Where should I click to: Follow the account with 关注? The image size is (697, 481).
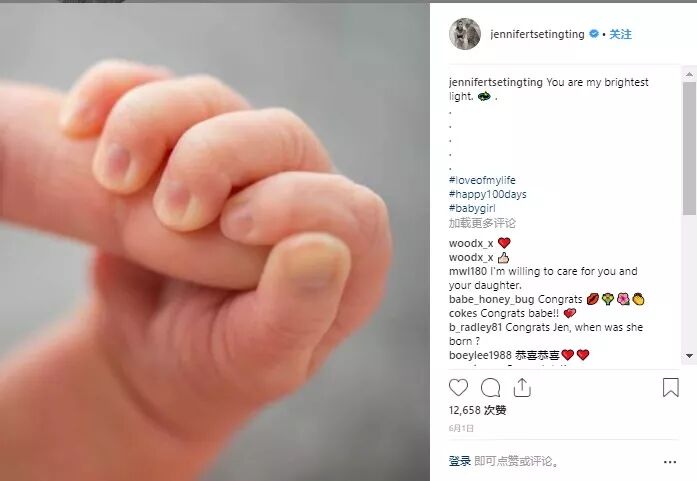(x=620, y=34)
